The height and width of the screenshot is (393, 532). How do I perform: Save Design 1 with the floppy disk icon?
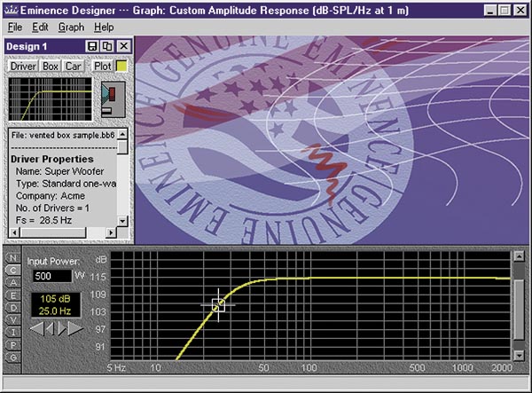[x=92, y=46]
